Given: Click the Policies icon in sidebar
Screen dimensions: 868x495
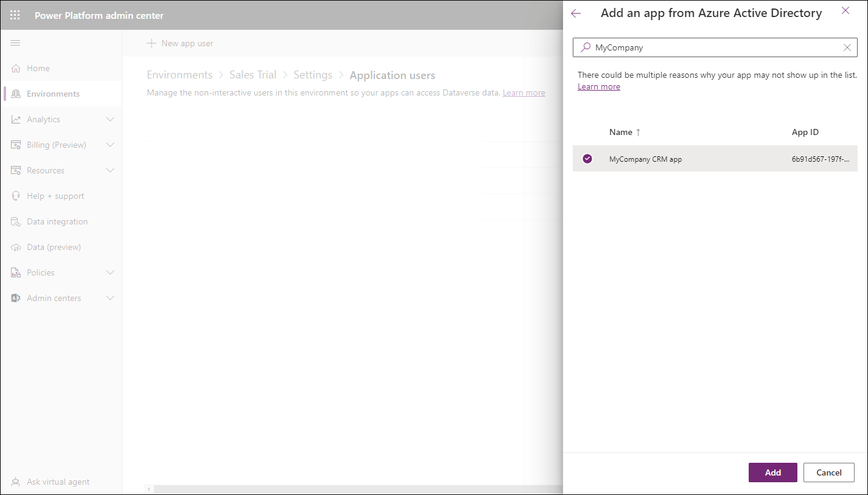Looking at the screenshot, I should tap(16, 272).
